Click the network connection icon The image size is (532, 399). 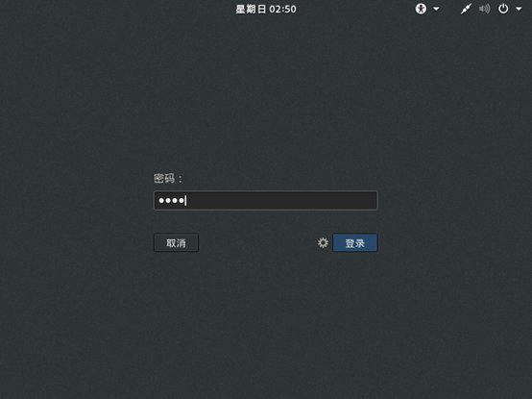click(466, 9)
